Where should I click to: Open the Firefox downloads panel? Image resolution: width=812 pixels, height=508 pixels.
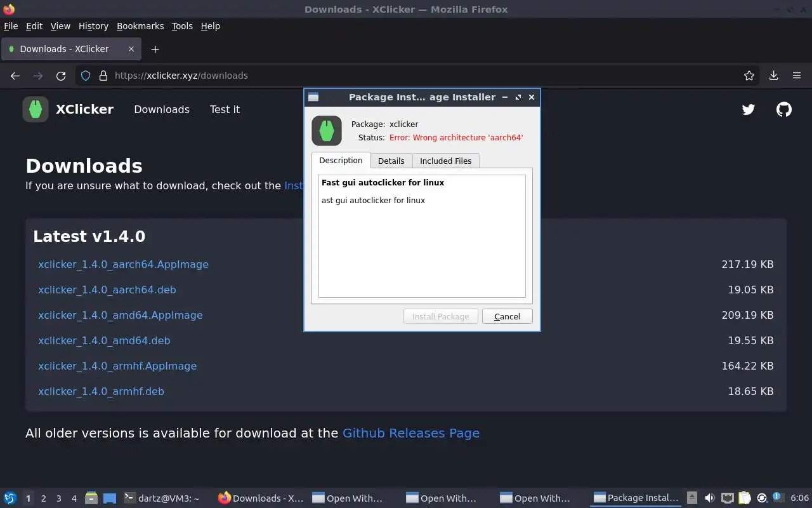pos(774,76)
